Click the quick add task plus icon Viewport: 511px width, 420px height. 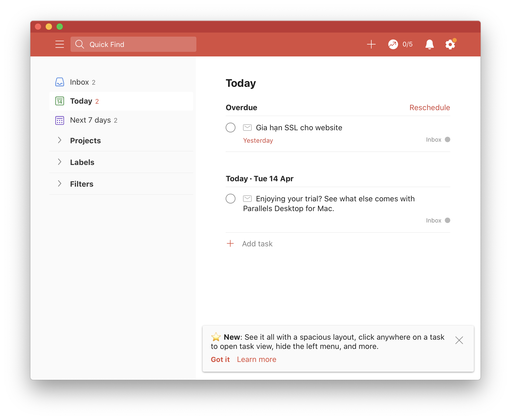click(x=371, y=44)
